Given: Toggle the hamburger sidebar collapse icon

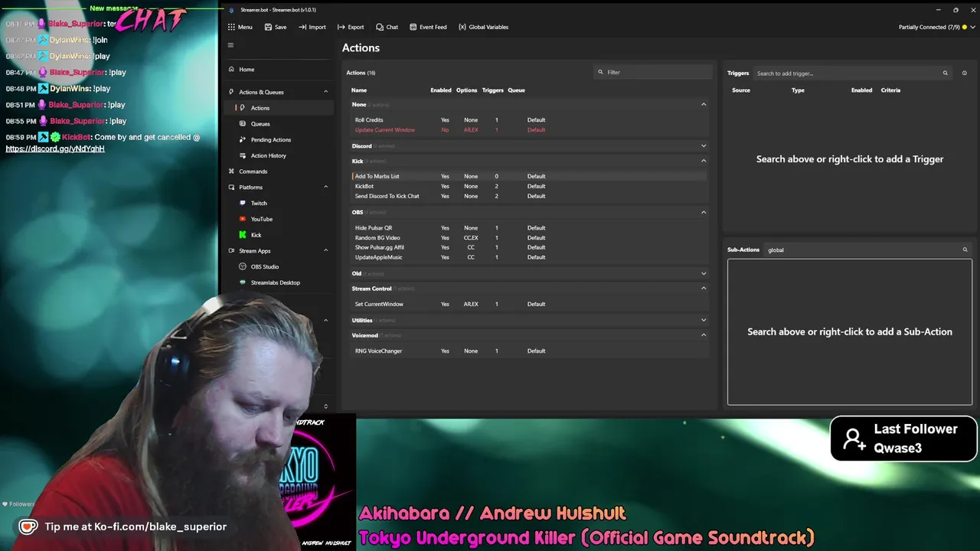Looking at the screenshot, I should [230, 45].
